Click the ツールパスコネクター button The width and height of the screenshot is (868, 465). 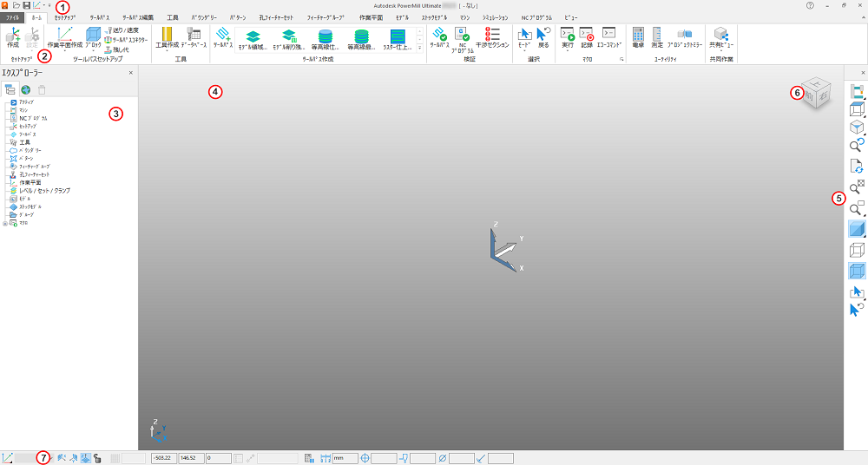tap(126, 40)
